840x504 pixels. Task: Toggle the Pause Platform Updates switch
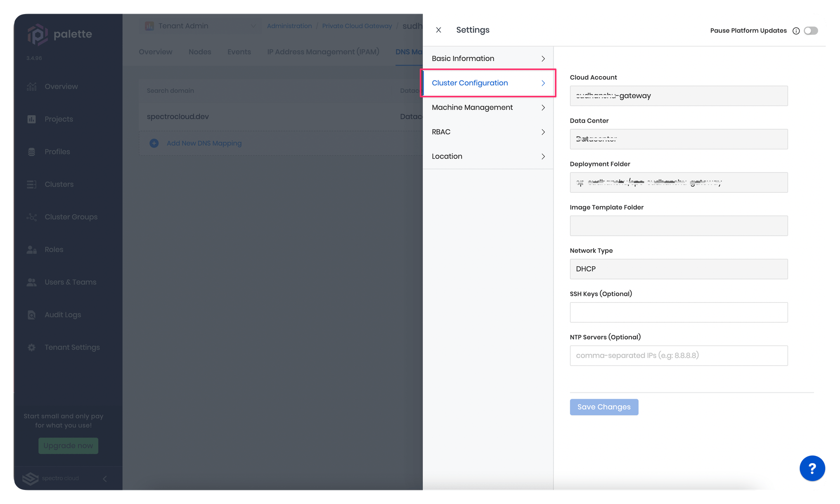811,31
